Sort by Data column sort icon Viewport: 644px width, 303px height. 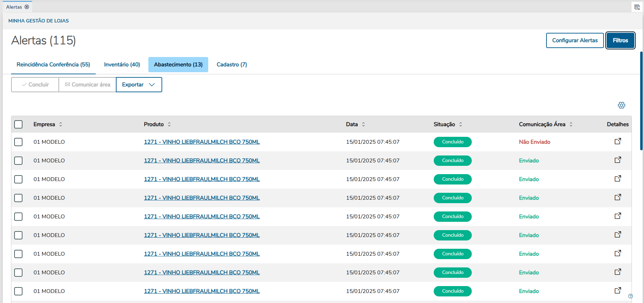point(364,124)
